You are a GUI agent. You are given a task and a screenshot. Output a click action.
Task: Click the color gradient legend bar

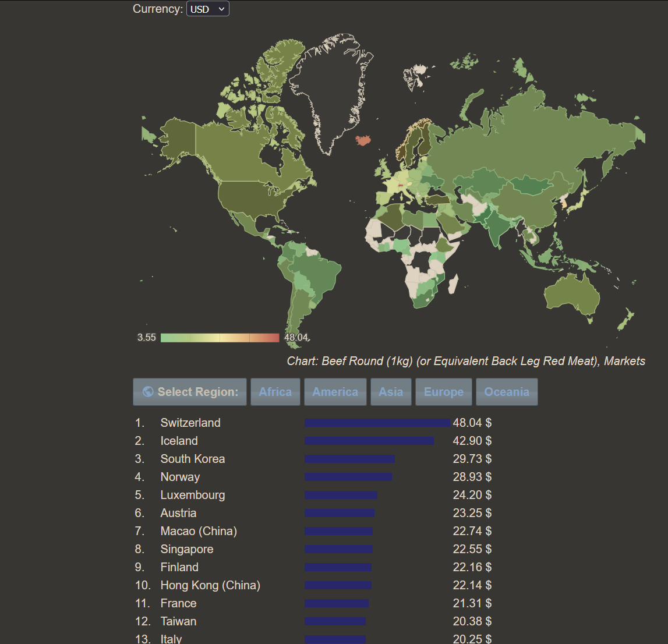coord(220,338)
